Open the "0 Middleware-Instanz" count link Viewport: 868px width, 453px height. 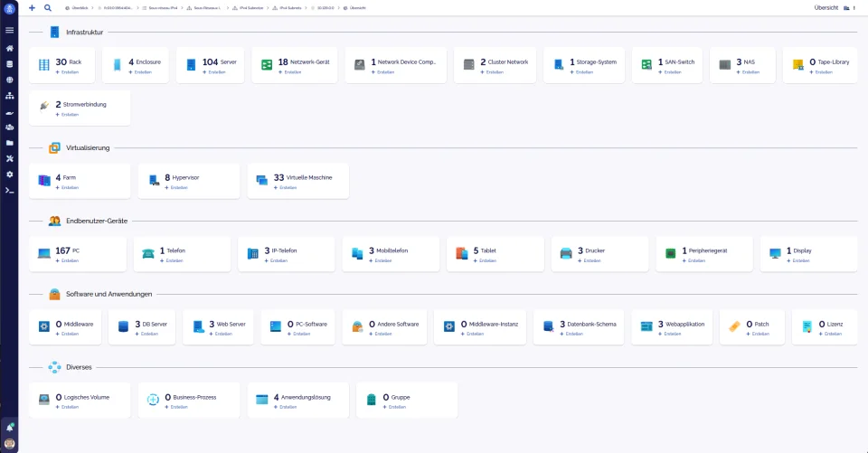pyautogui.click(x=490, y=324)
